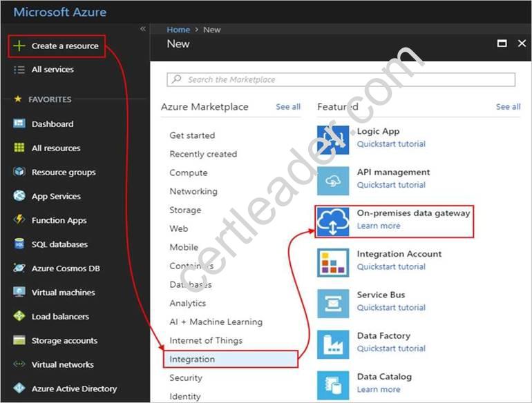Click into the Search the Marketplace field
This screenshot has width=532, height=403.
[x=341, y=79]
